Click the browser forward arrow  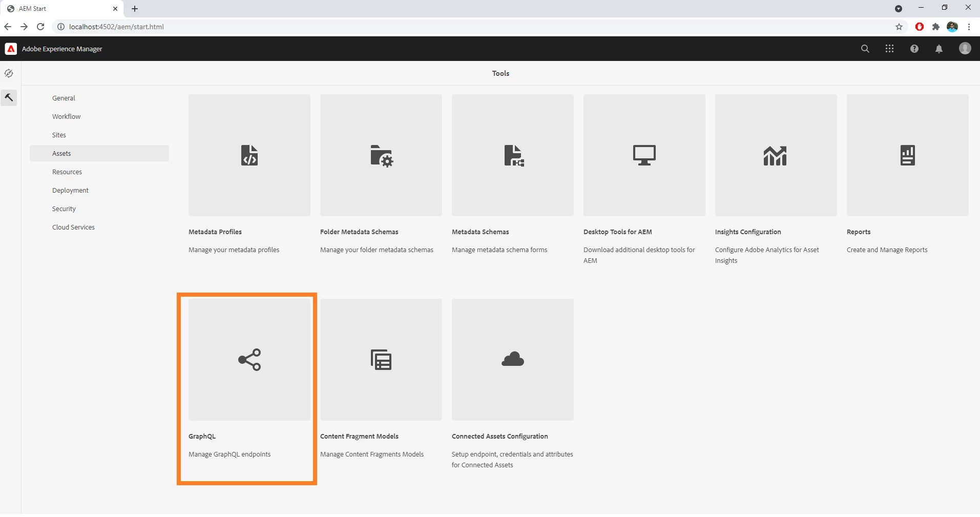[24, 27]
